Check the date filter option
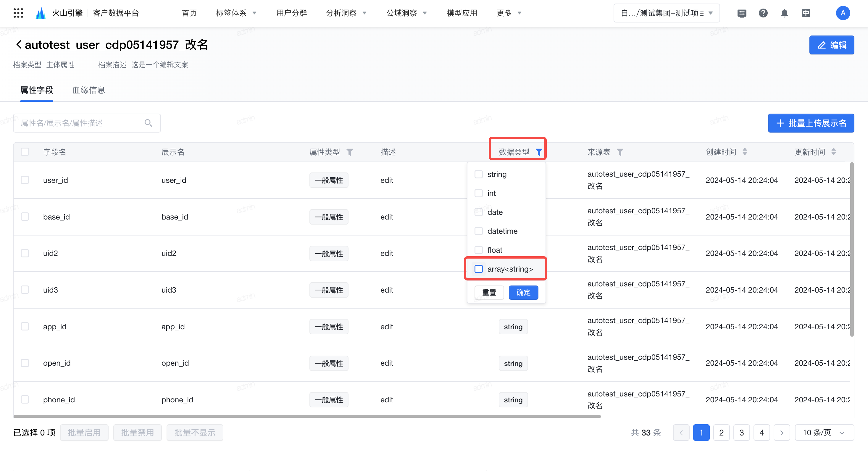 478,212
